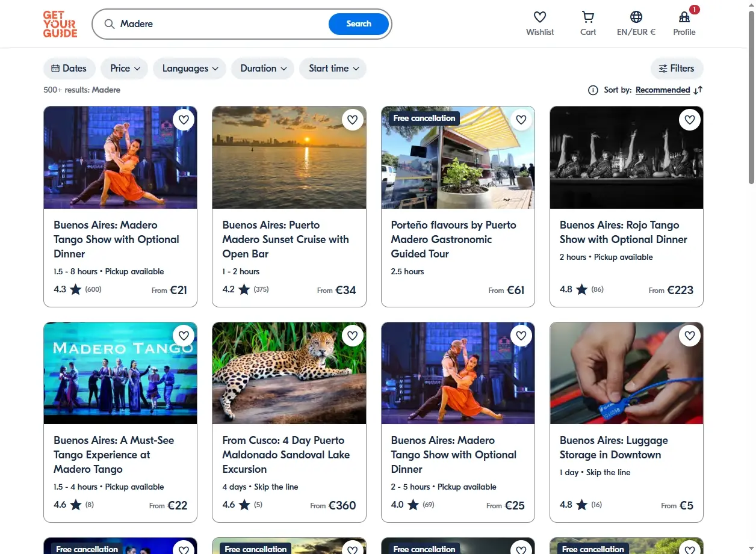The width and height of the screenshot is (756, 554).
Task: Wishlist the Porteño flavours Gastronomic Tour card
Action: tap(521, 120)
